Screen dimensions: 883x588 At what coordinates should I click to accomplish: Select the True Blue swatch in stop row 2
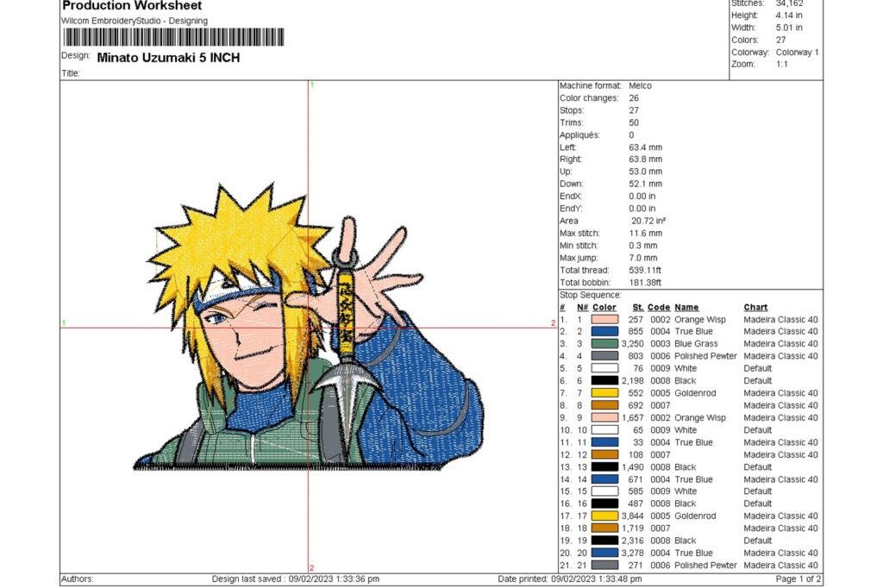click(x=604, y=332)
